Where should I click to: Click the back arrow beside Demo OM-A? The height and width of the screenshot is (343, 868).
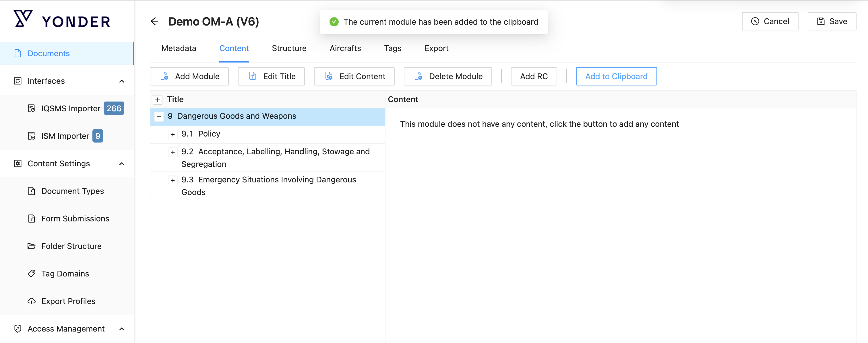154,22
